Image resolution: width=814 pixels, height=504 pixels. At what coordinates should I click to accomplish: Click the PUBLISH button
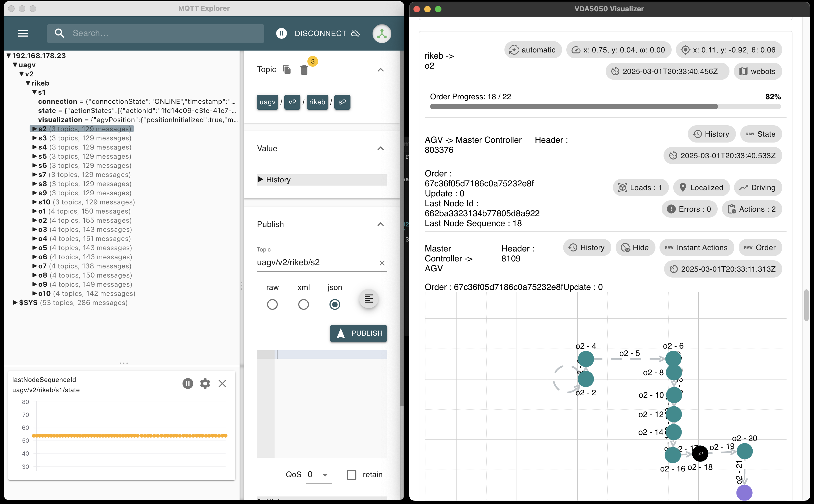point(358,333)
